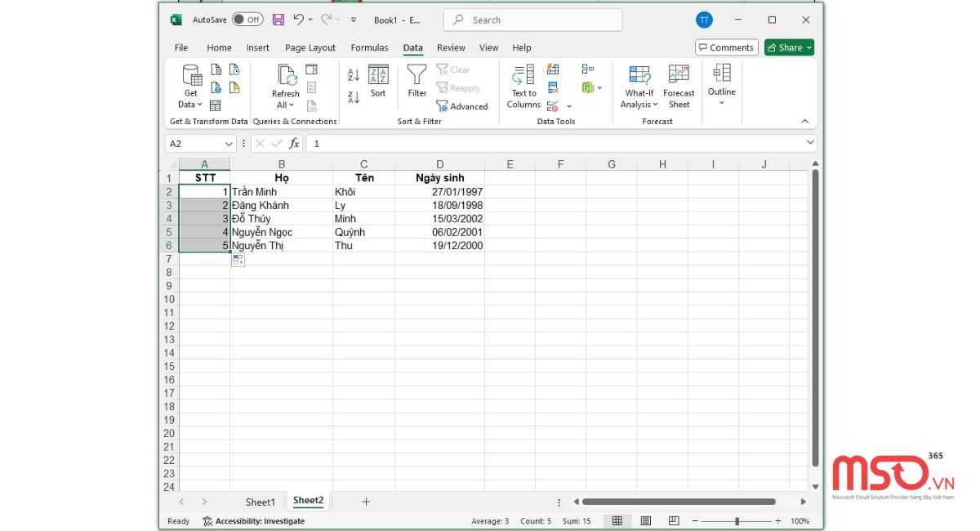Image resolution: width=980 pixels, height=531 pixels.
Task: Click the zoom in plus button
Action: [x=778, y=521]
